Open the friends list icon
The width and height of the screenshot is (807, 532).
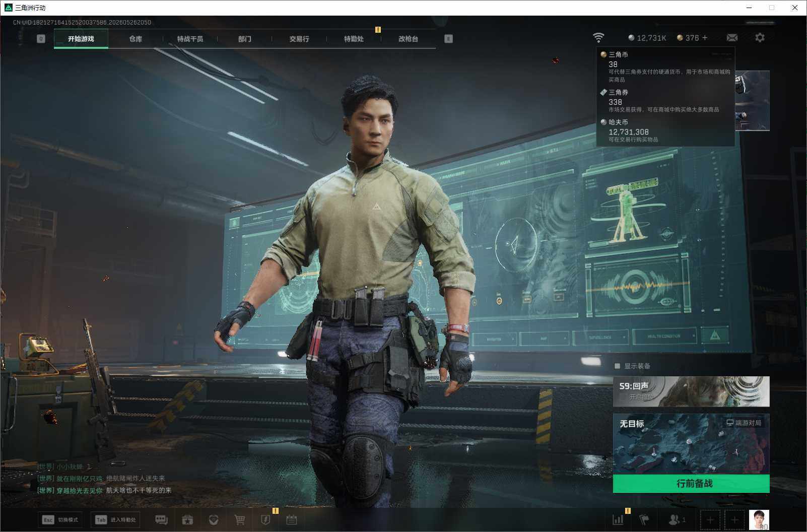pyautogui.click(x=677, y=519)
